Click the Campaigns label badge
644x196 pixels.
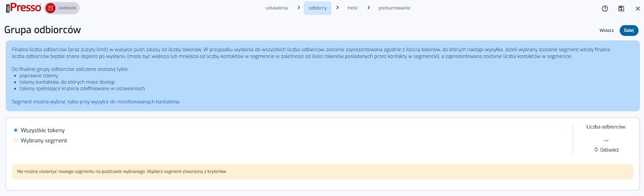coord(67,8)
